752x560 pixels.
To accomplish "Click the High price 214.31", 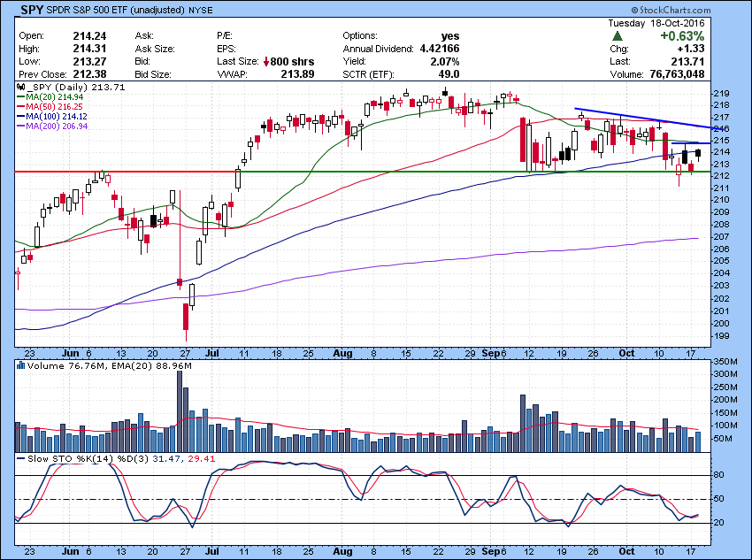I will coord(89,49).
